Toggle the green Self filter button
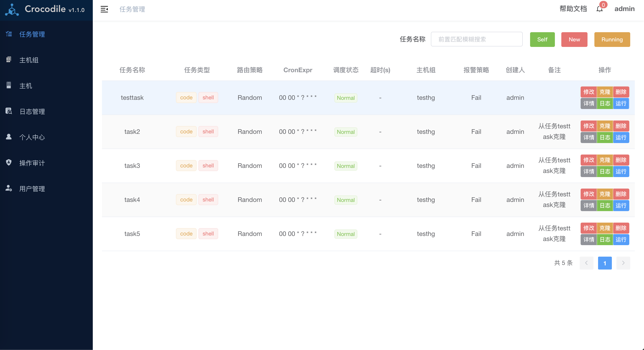 (x=542, y=40)
